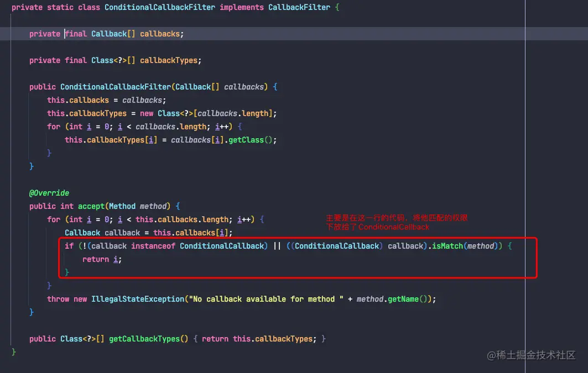Click the 'implements' keyword in the class declaration
Screen dimensions: 588x373
(x=242, y=7)
